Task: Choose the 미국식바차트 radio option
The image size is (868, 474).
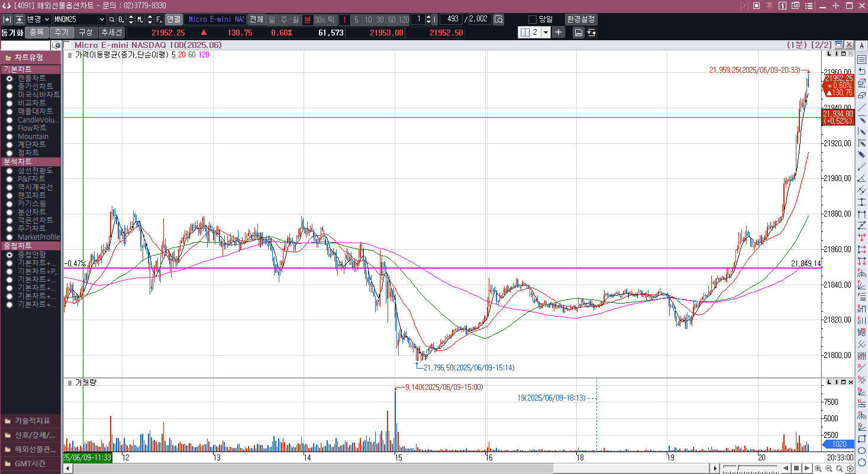Action: click(9, 95)
